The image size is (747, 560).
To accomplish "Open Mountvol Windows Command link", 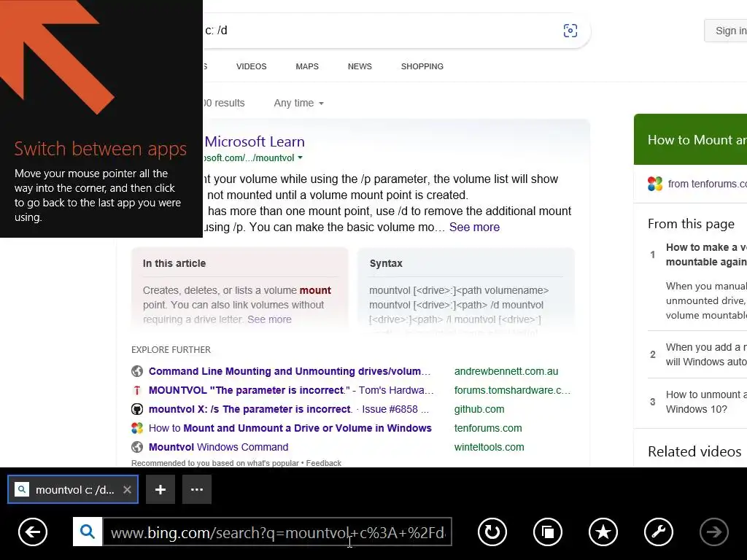I will pos(218,447).
